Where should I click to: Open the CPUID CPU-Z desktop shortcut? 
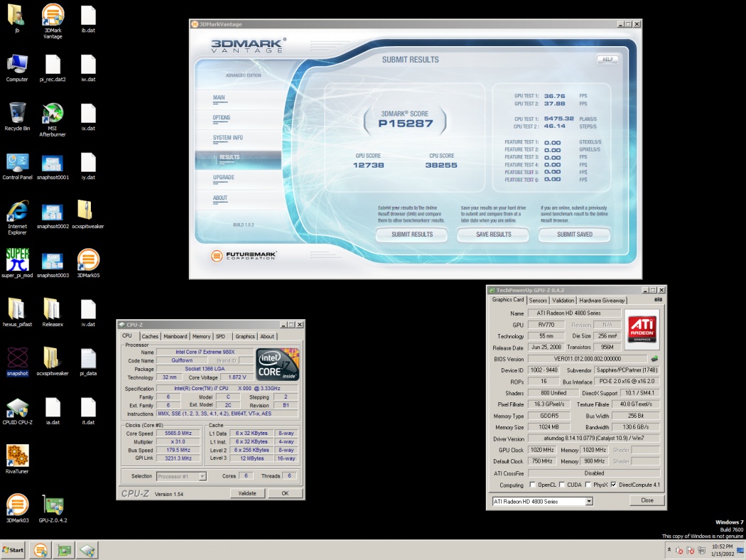[17, 408]
